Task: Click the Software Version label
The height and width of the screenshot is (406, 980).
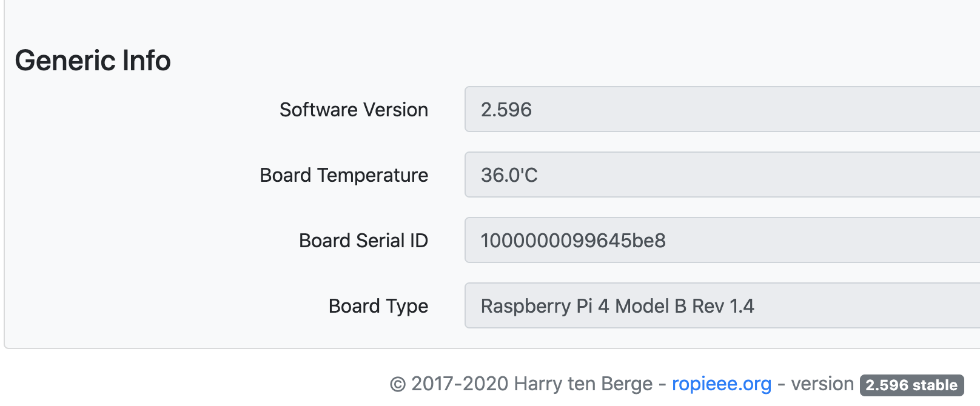Action: [354, 110]
